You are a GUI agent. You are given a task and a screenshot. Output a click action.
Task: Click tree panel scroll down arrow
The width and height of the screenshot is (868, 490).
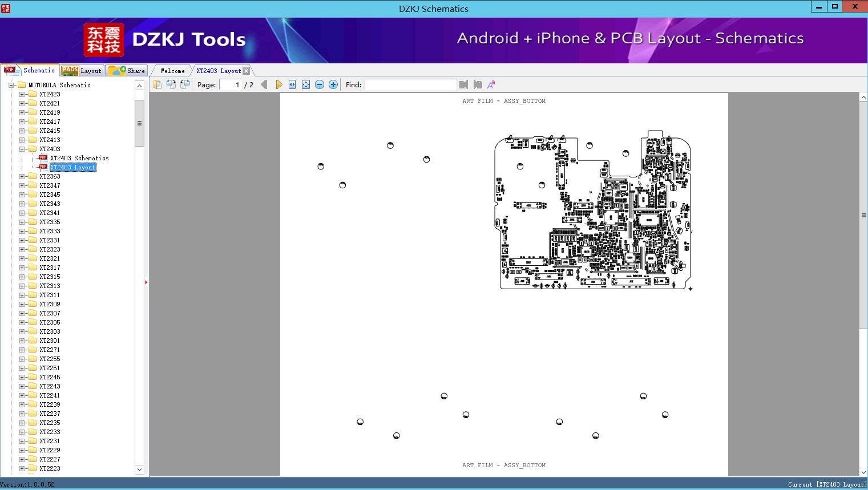click(139, 469)
